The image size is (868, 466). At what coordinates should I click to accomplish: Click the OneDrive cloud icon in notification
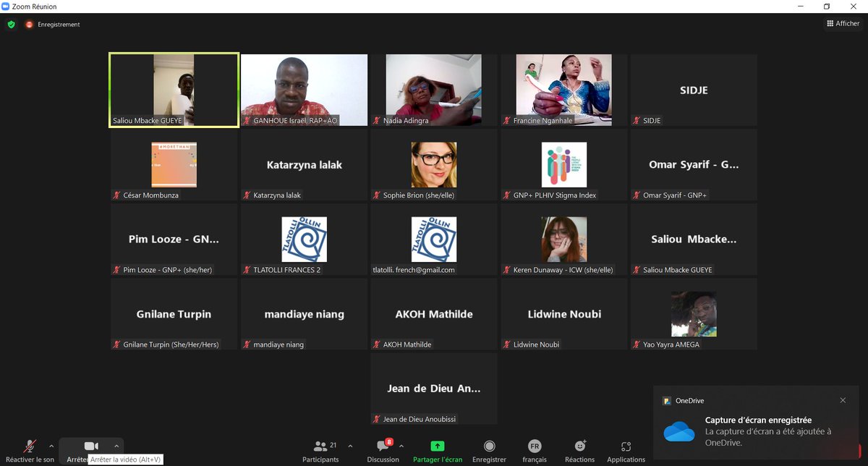[x=678, y=432]
